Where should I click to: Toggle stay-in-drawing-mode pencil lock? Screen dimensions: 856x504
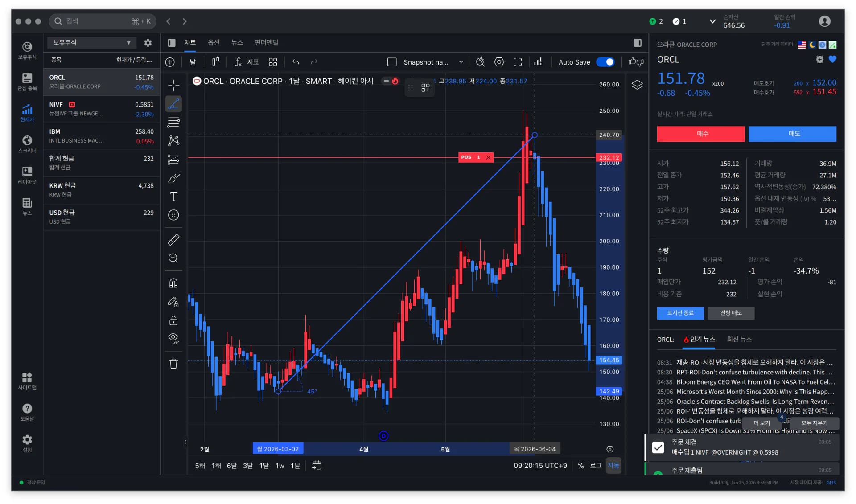click(173, 302)
